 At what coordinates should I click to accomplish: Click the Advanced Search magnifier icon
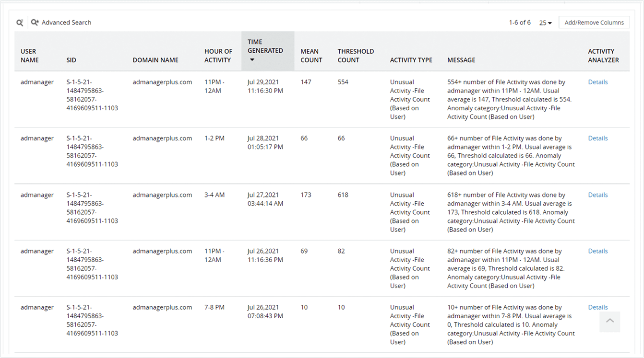pyautogui.click(x=35, y=23)
